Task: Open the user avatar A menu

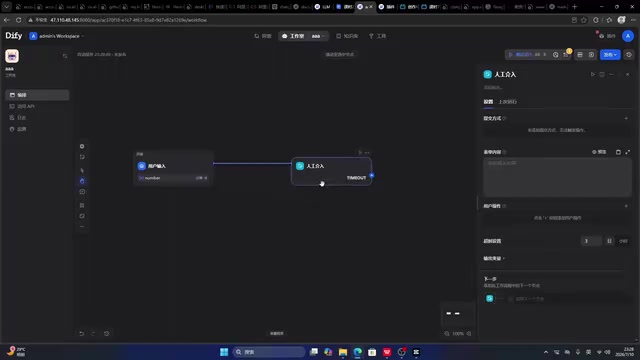Action: click(628, 36)
